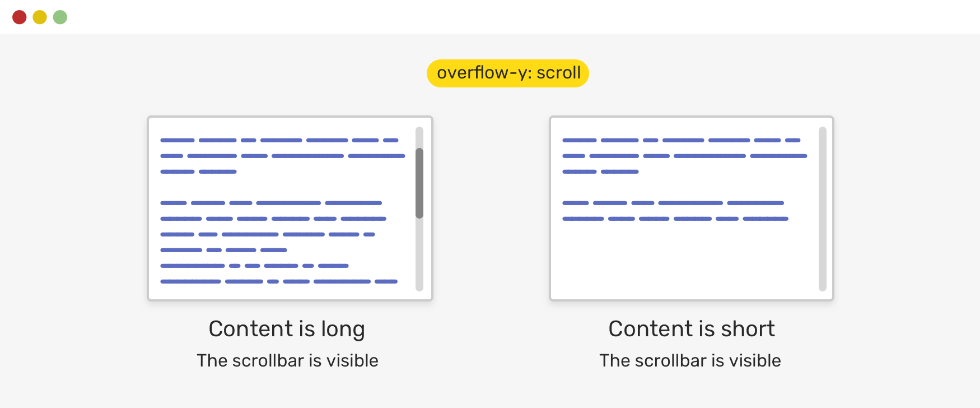Click the short third line in the short content box
Image resolution: width=980 pixels, height=408 pixels.
click(x=600, y=171)
